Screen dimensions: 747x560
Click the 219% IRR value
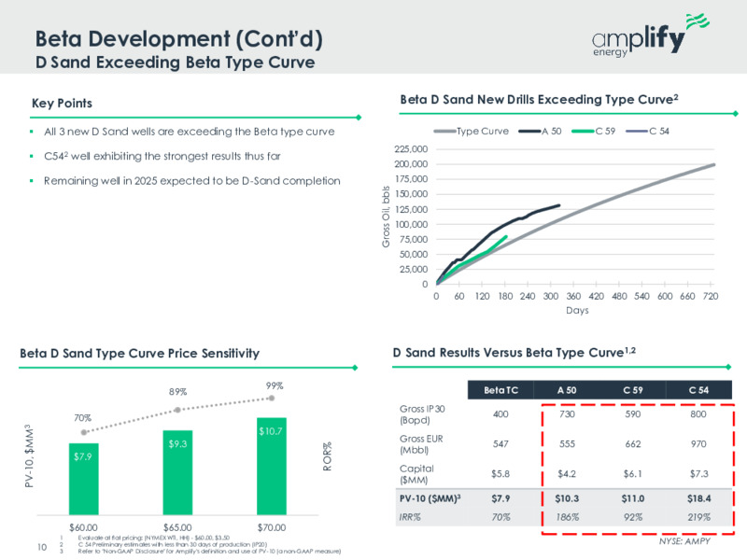(x=698, y=517)
